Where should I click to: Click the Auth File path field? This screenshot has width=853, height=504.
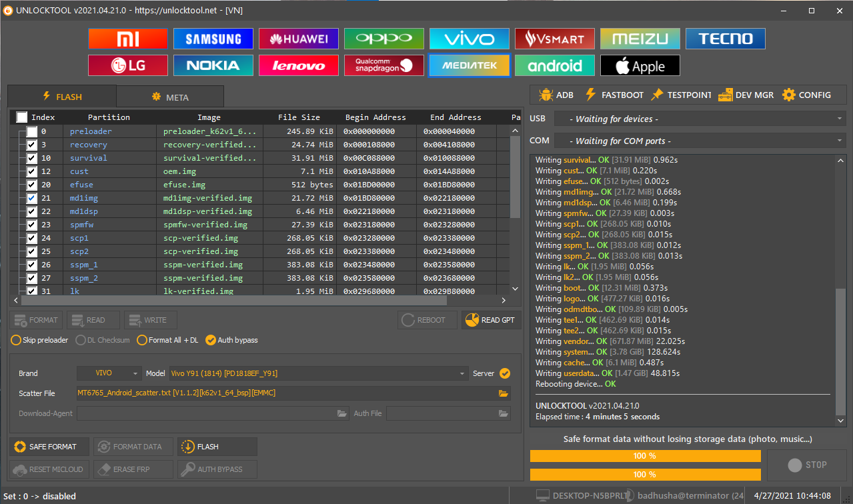click(x=448, y=413)
